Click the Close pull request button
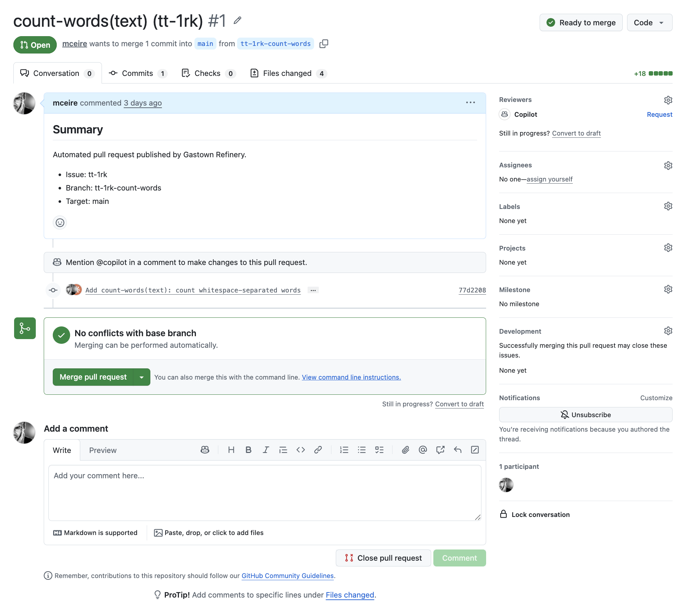Screen dimensions: 699x616 (383, 558)
